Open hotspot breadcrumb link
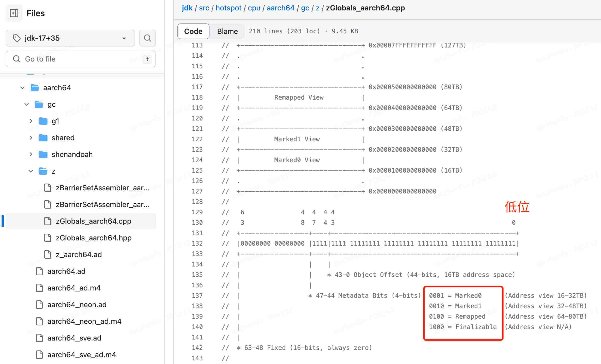The width and height of the screenshot is (601, 364). point(229,8)
